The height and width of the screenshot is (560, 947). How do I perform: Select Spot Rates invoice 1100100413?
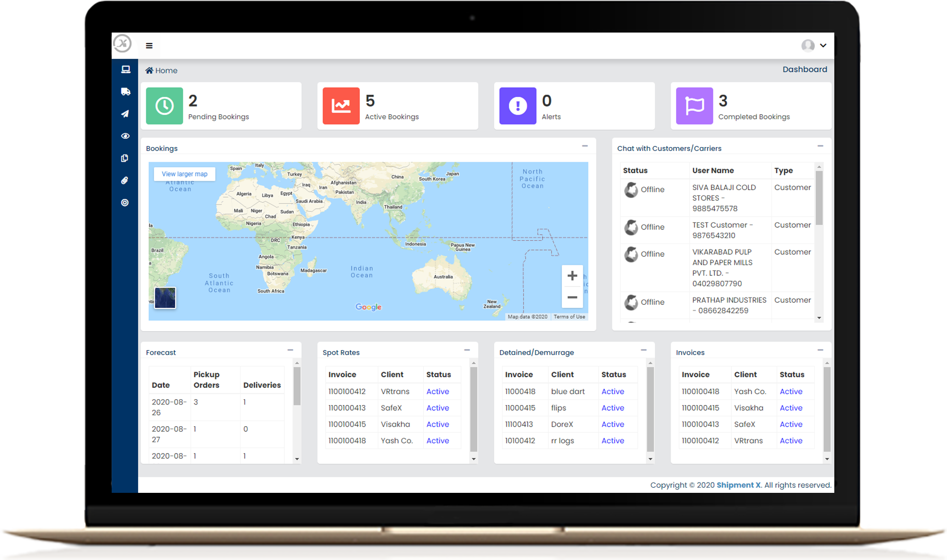pyautogui.click(x=347, y=408)
